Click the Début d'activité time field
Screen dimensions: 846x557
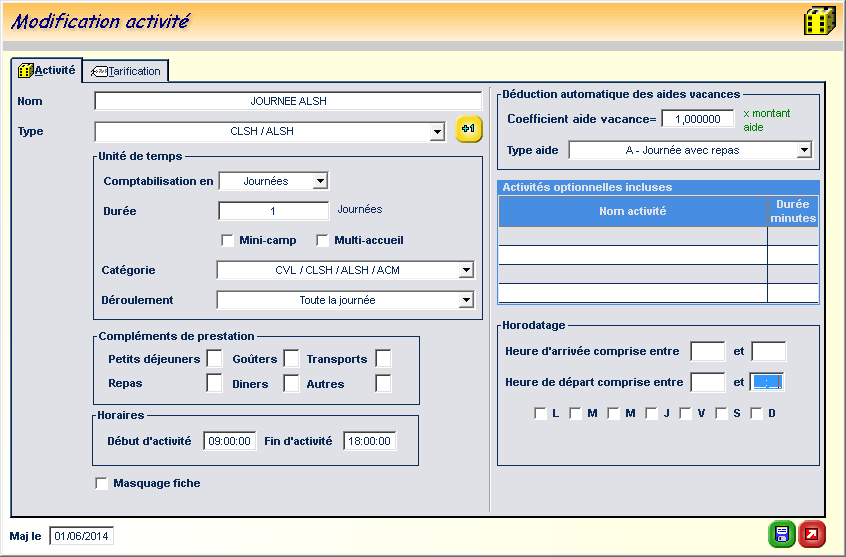[230, 441]
